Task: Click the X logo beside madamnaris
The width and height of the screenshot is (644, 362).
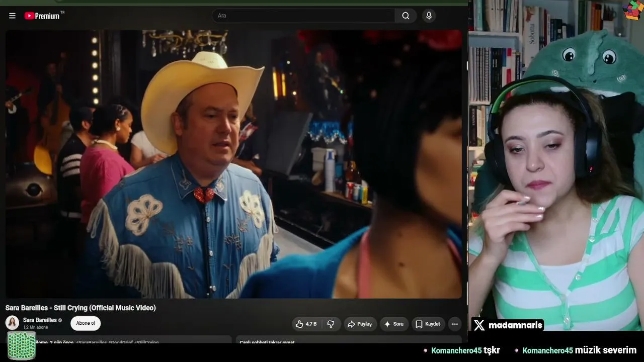Action: point(479,325)
